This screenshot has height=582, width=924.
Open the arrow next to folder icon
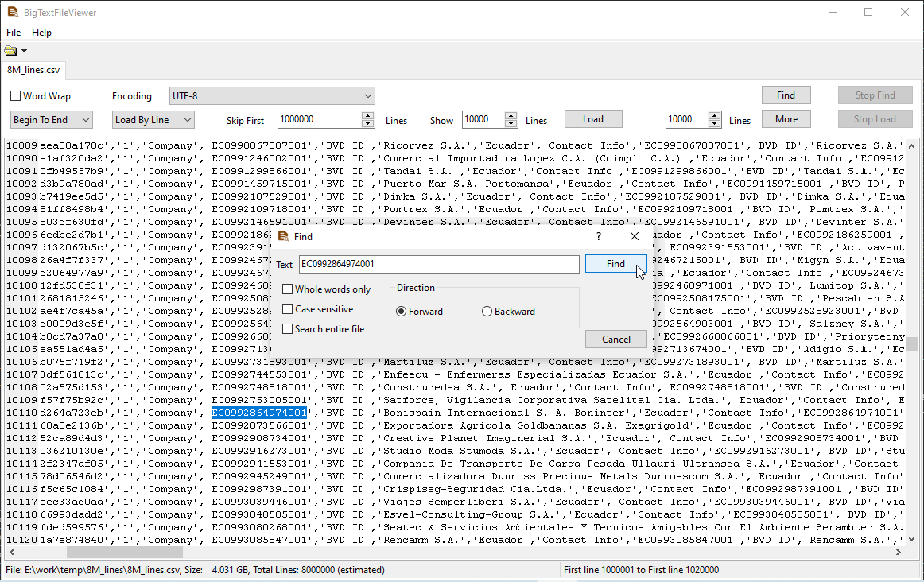click(x=24, y=52)
